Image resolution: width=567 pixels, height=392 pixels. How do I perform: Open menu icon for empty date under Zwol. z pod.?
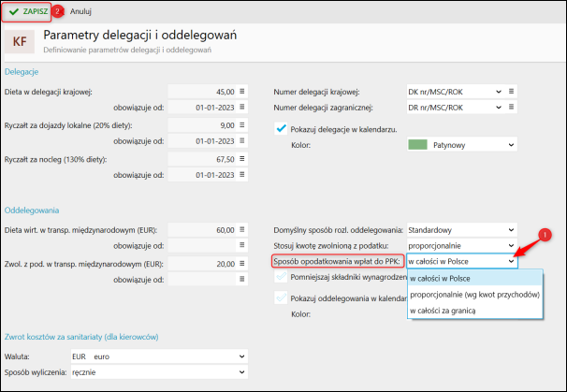242,279
